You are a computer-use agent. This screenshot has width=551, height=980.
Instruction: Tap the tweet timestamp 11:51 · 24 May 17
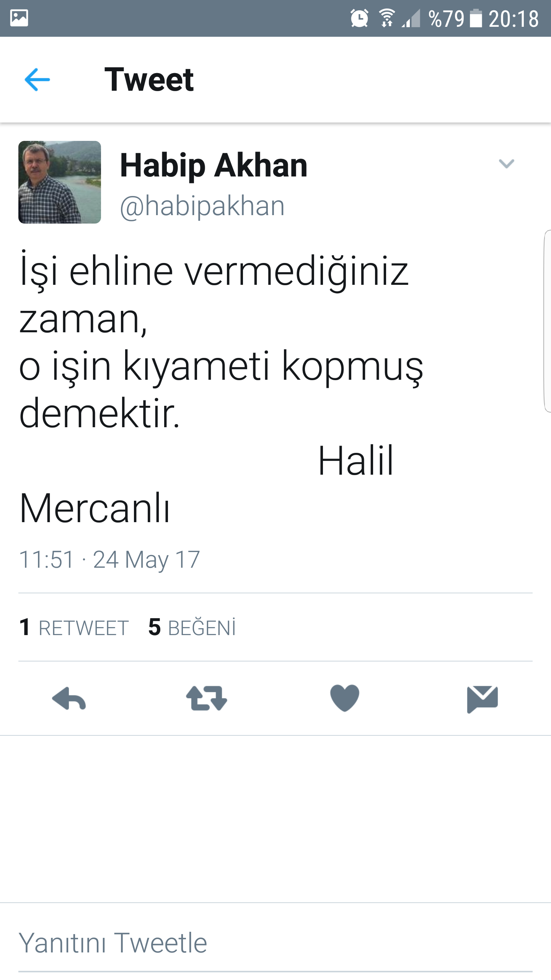109,560
